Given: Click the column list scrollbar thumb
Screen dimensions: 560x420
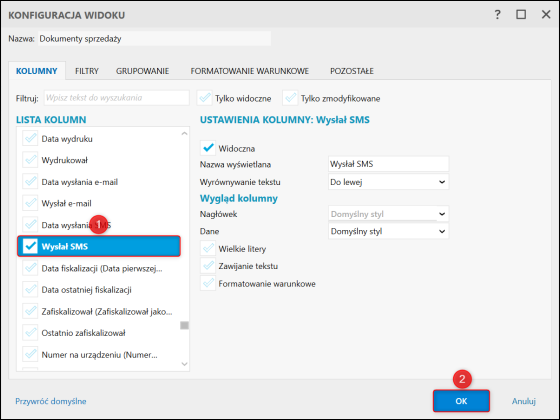Looking at the screenshot, I should click(184, 325).
